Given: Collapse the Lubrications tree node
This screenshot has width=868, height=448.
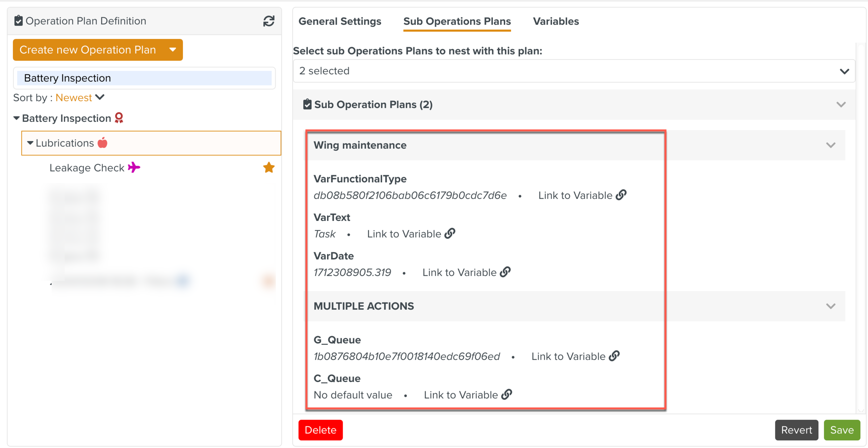Looking at the screenshot, I should [30, 143].
